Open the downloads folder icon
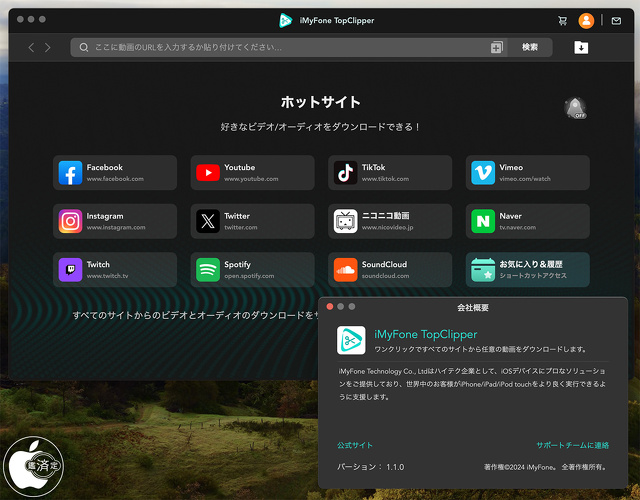This screenshot has width=640, height=500. 581,47
